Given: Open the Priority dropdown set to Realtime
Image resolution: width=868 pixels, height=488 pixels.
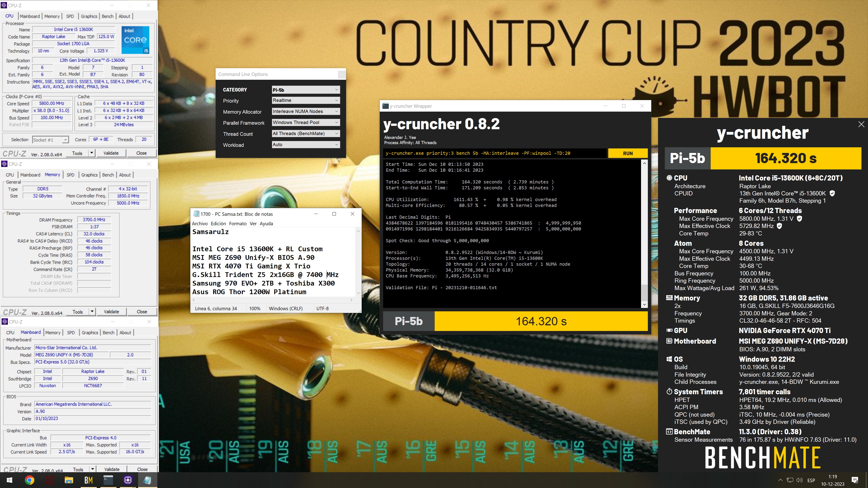Looking at the screenshot, I should click(x=306, y=100).
